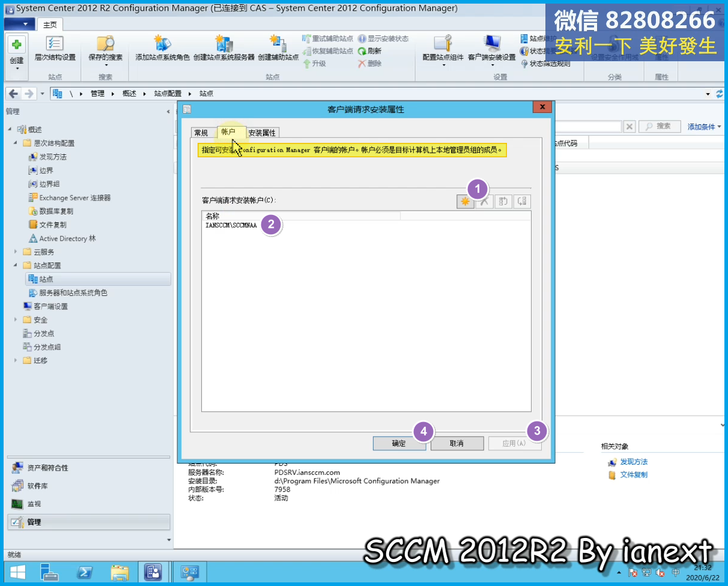This screenshot has width=728, height=586.
Task: Select the 主页 ribbon tab
Action: coord(50,25)
